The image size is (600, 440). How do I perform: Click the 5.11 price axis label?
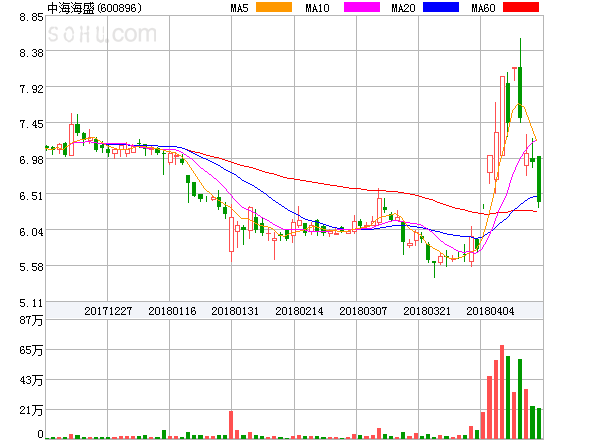coord(32,303)
